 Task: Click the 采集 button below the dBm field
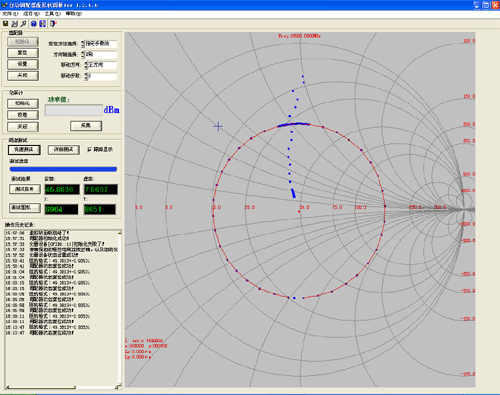[x=86, y=126]
